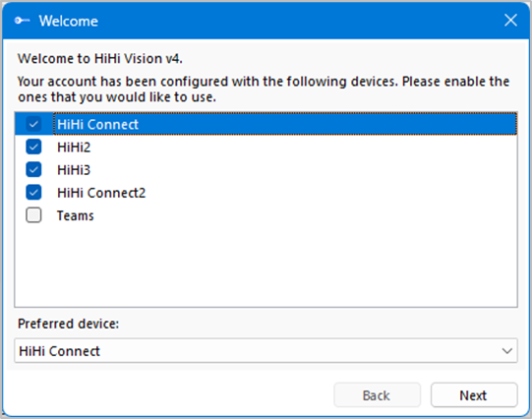The image size is (532, 419).
Task: Uncheck the HiHi Connect checkbox
Action: point(33,124)
